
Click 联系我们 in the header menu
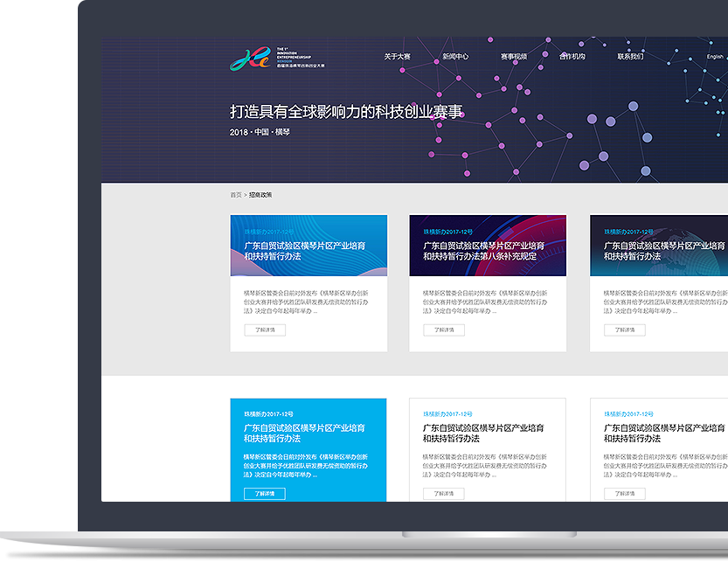[x=630, y=57]
